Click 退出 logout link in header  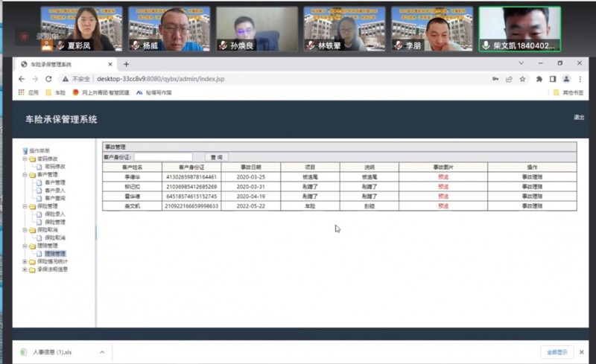tap(579, 118)
